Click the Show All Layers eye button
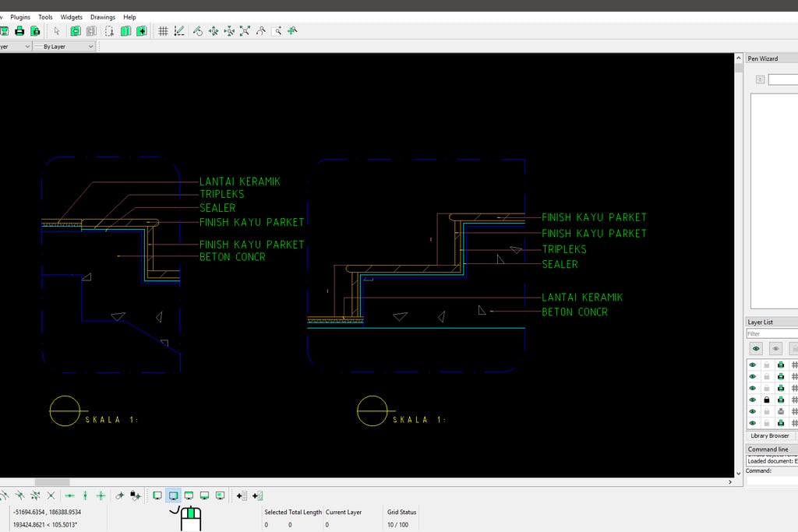Viewport: 798px width, 532px height. [756, 348]
